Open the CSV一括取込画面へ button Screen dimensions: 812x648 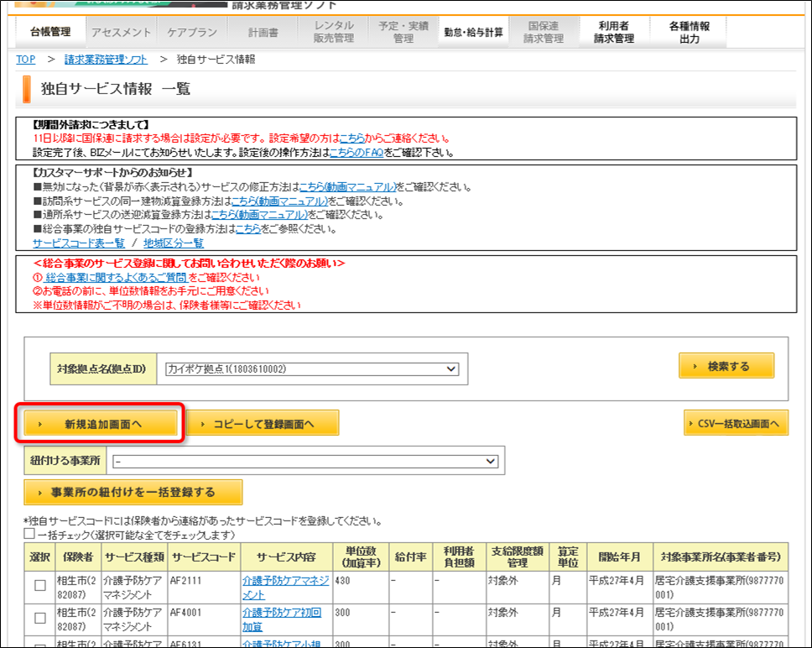point(736,423)
